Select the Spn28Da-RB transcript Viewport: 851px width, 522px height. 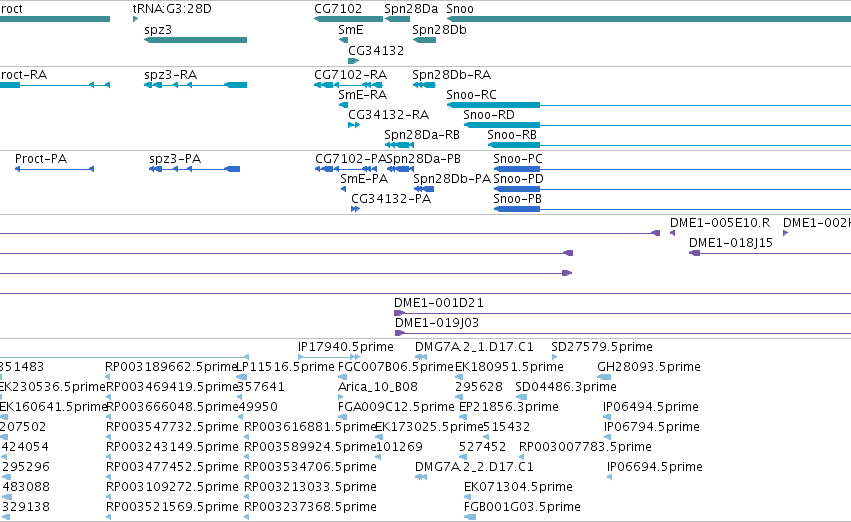coord(399,145)
